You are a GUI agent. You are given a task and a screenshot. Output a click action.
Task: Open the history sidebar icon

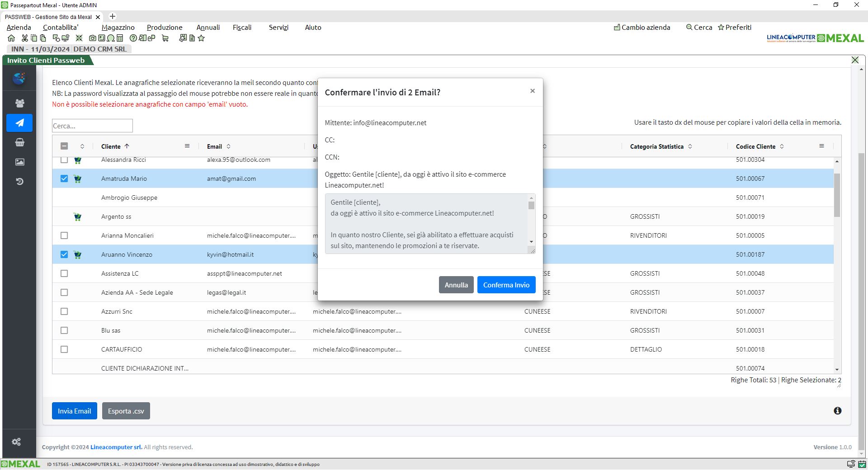point(19,182)
